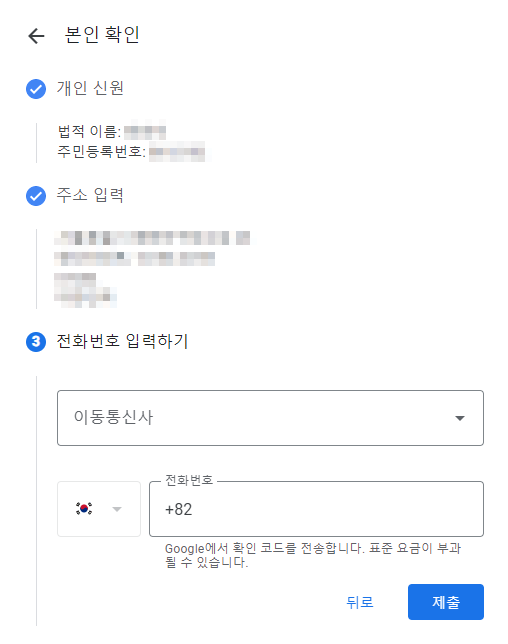Click the 제출 submit button
Image resolution: width=508 pixels, height=644 pixels.
tap(446, 602)
